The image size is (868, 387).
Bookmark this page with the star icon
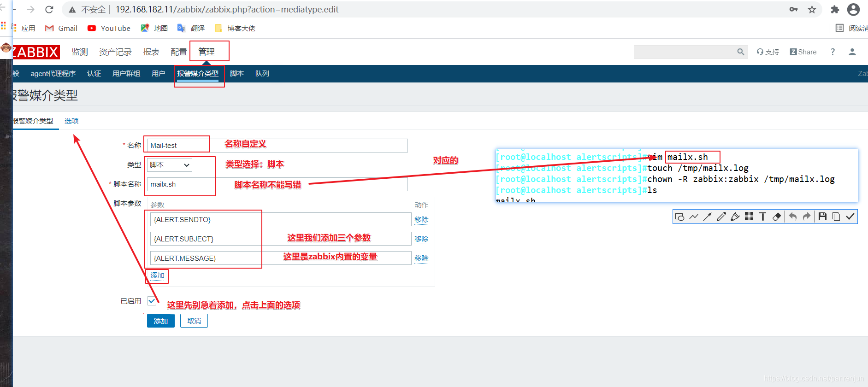pyautogui.click(x=812, y=9)
